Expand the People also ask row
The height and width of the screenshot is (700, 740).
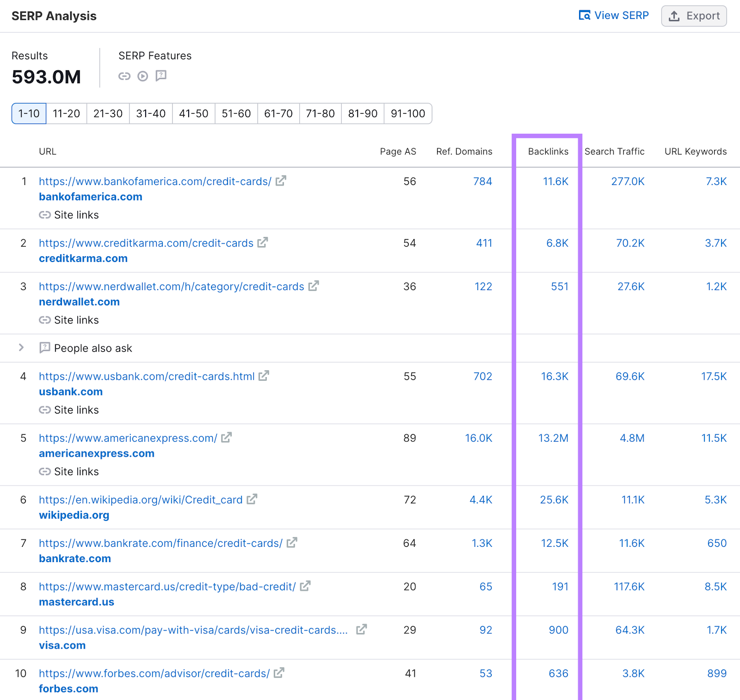click(x=21, y=347)
